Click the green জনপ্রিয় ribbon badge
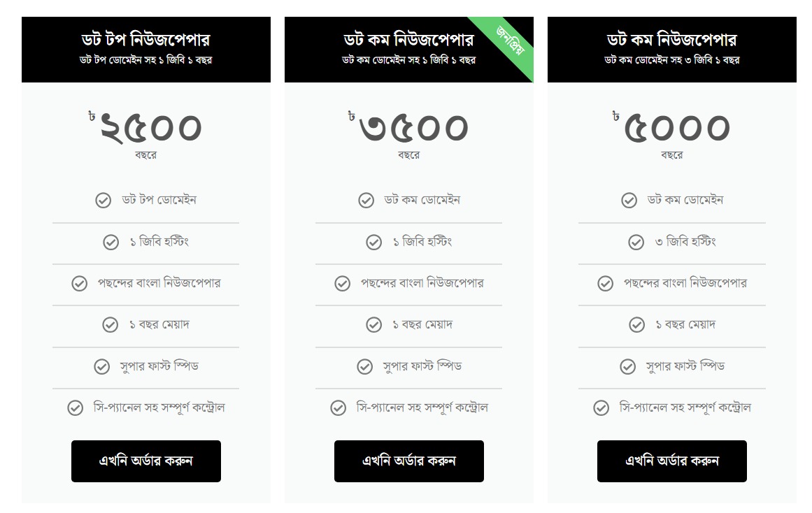The image size is (812, 513). 511,39
